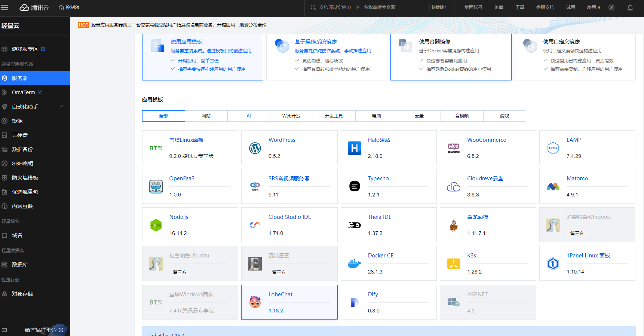Switch to the 音视频 template tab
Viewport: 644px width, 336px height.
[x=462, y=116]
